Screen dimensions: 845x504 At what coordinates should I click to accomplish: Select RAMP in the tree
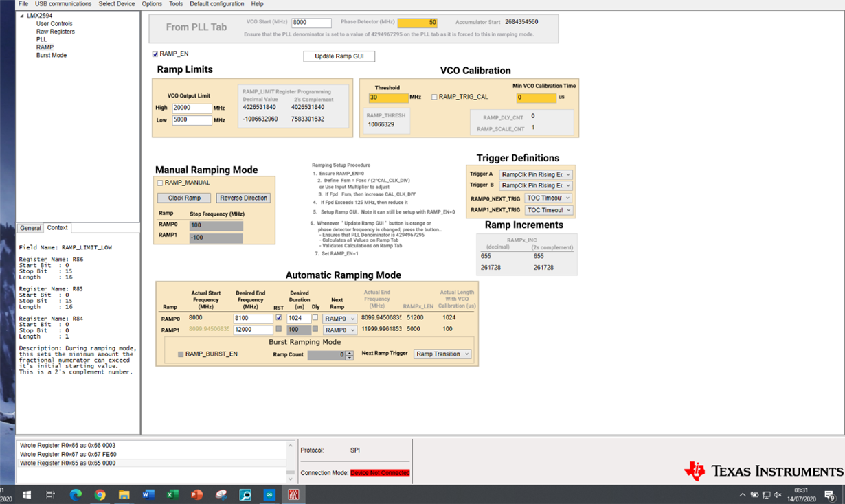pyautogui.click(x=45, y=47)
